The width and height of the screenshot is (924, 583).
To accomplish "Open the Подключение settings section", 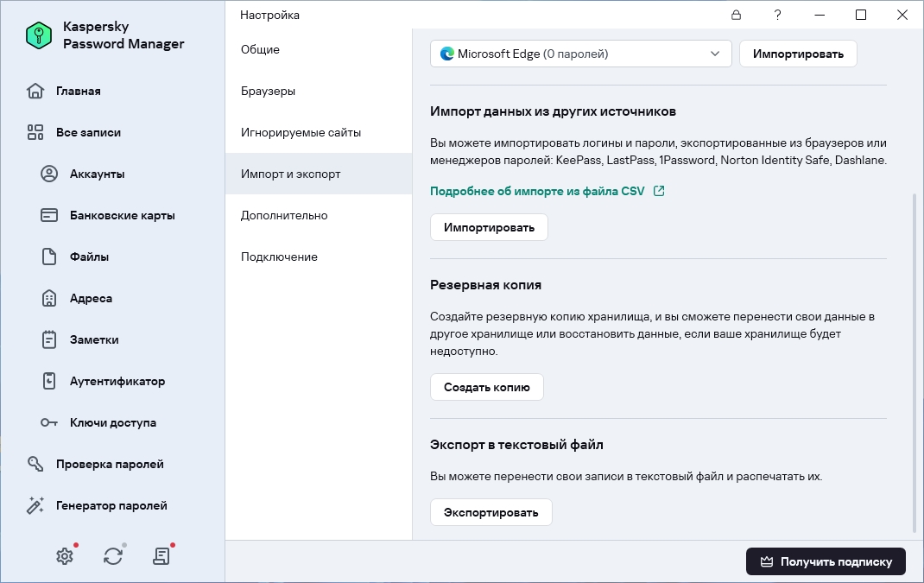I will (318, 257).
